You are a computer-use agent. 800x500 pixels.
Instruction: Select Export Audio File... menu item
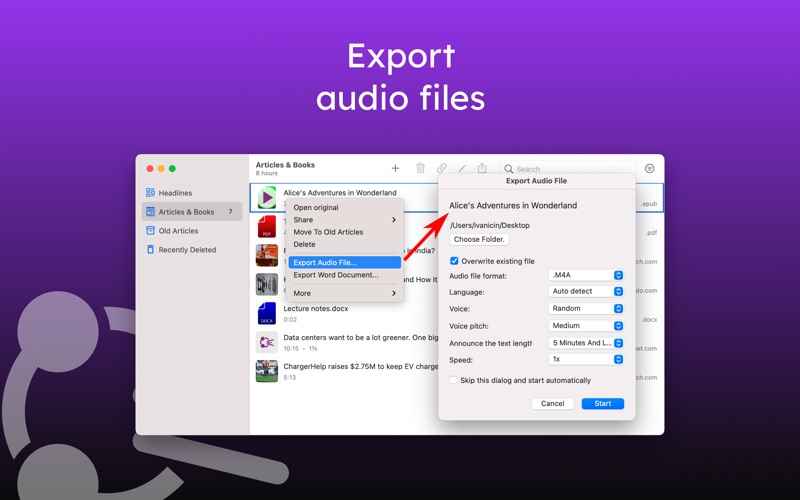[344, 262]
